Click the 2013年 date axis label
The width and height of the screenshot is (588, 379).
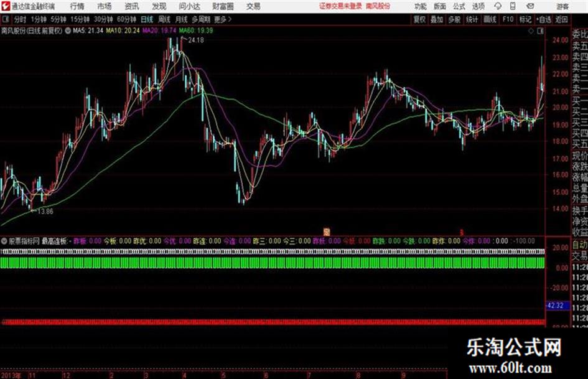(11, 375)
